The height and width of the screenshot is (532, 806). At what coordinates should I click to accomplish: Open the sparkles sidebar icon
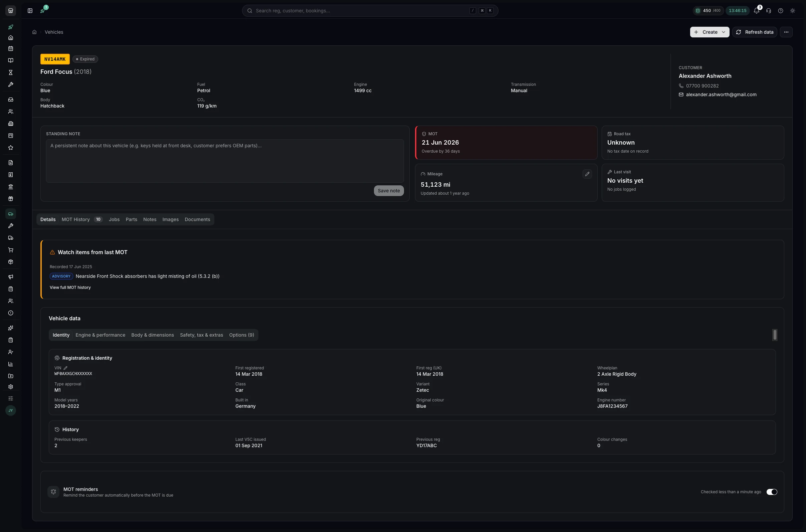point(10,328)
